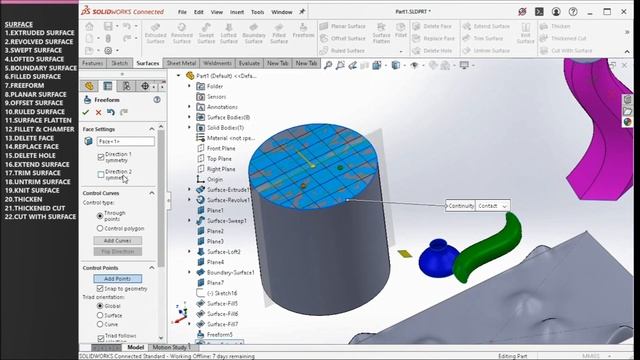Toggle Direction 1 symmetry checkbox
Image resolution: width=640 pixels, height=360 pixels.
click(x=101, y=157)
